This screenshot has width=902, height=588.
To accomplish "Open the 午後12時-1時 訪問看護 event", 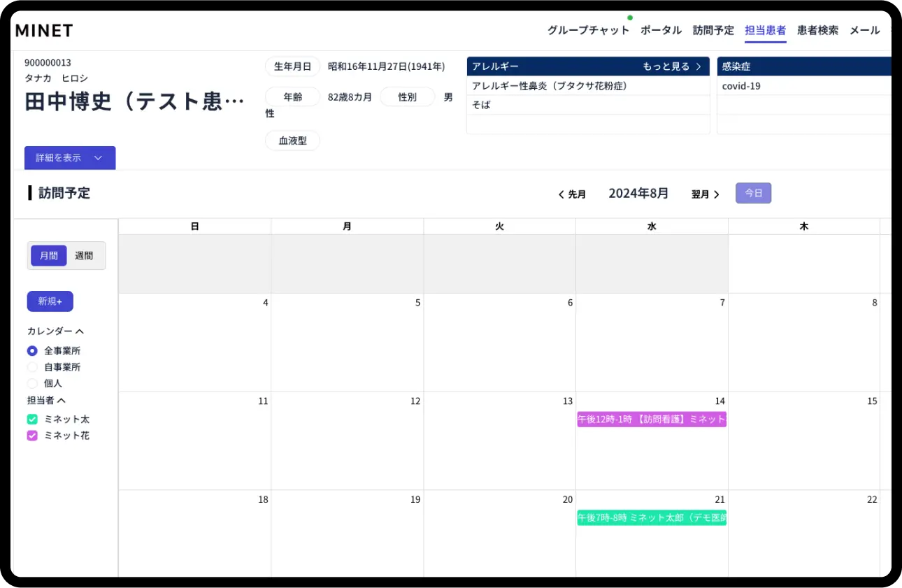I will [x=652, y=420].
